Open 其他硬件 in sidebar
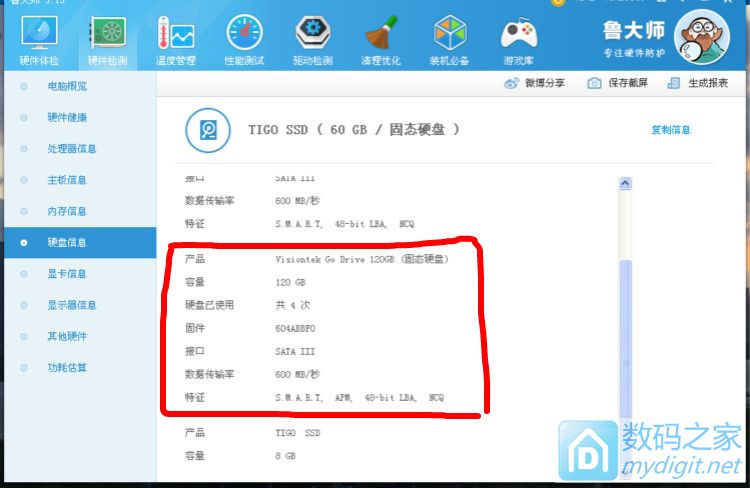Viewport: 750px width, 488px height. [x=67, y=336]
